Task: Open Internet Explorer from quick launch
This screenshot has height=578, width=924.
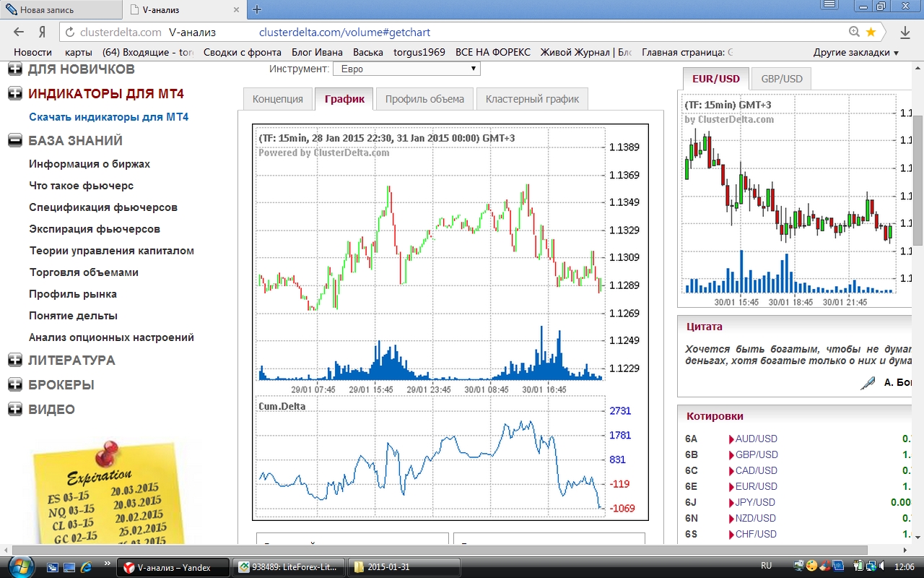Action: point(87,566)
